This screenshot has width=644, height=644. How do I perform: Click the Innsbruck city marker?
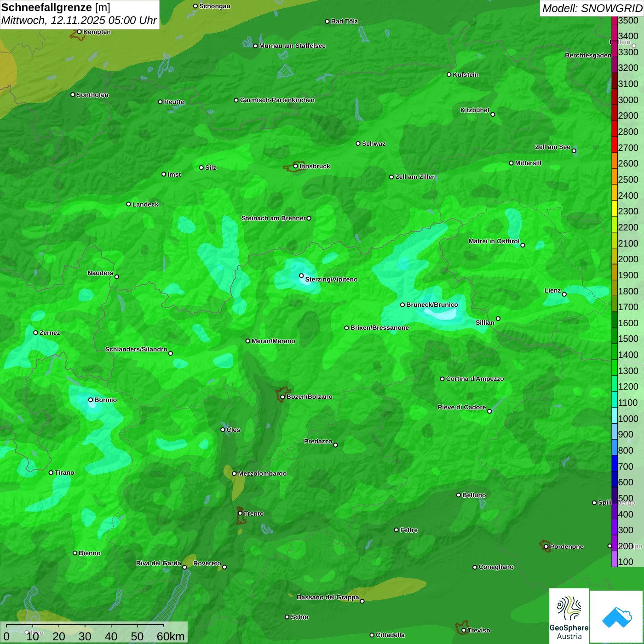click(295, 166)
